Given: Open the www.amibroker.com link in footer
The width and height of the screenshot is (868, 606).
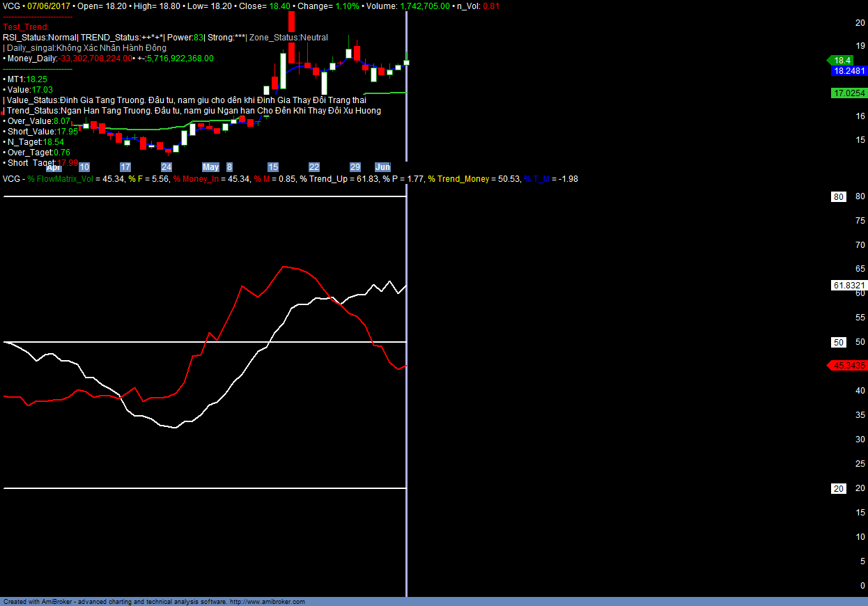Looking at the screenshot, I should (x=268, y=602).
